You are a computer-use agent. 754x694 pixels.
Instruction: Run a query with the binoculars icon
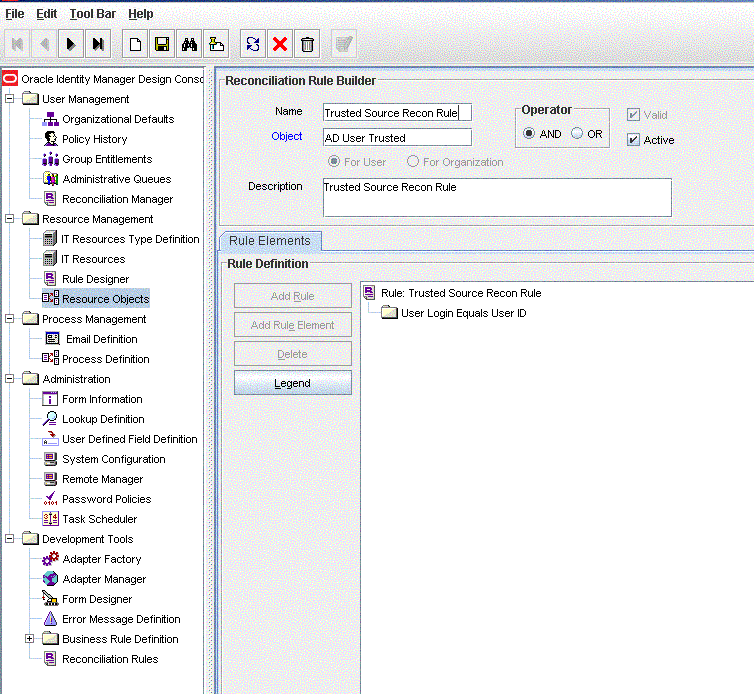point(189,44)
